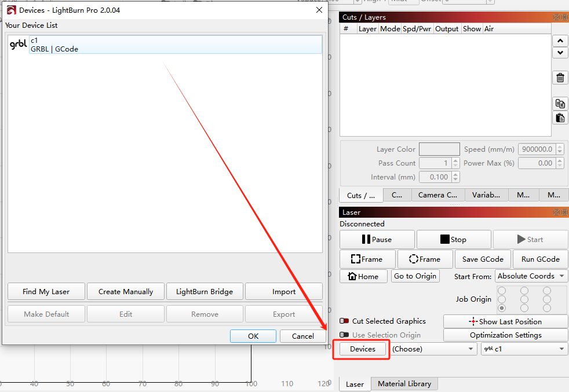Screen dimensions: 569x392
Task: Click the circular rubber-band Frame button
Action: [425, 259]
